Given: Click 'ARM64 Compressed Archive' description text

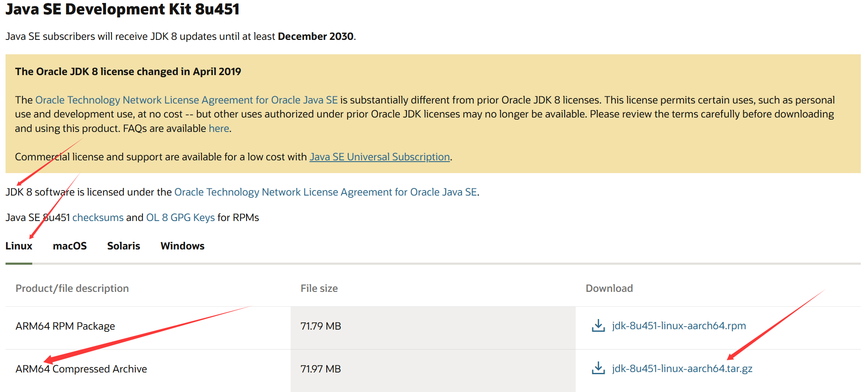Looking at the screenshot, I should [x=81, y=369].
